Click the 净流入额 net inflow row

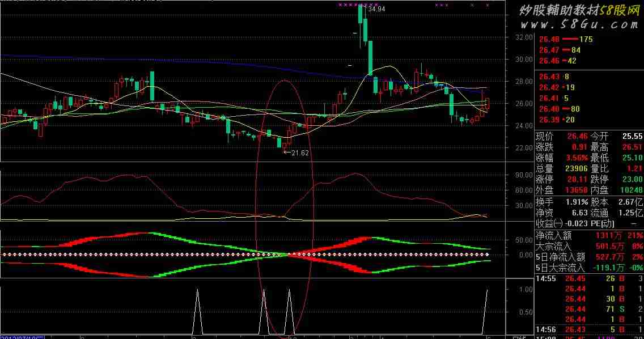coord(588,235)
